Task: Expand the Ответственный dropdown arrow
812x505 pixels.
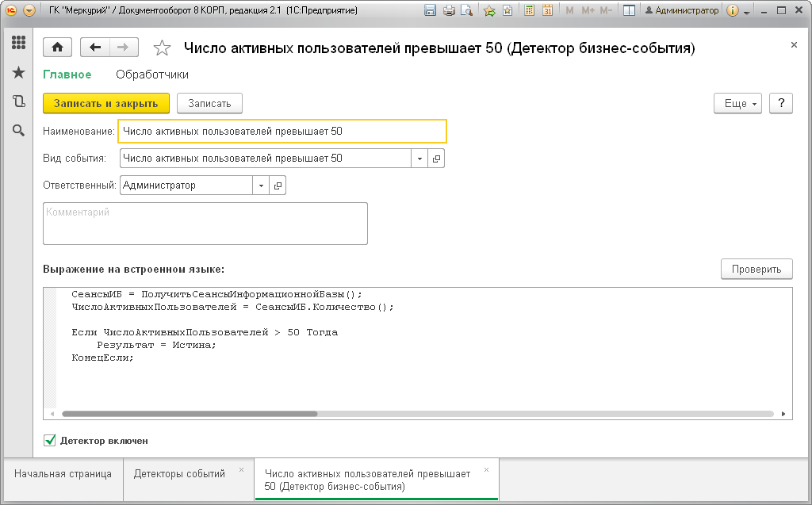Action: pyautogui.click(x=261, y=186)
